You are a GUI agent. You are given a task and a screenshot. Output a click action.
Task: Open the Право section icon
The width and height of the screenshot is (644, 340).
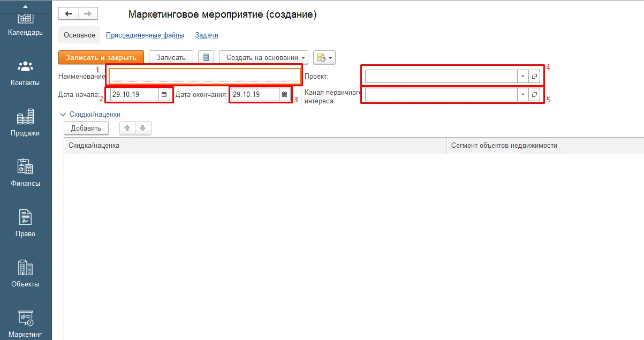coord(25,223)
